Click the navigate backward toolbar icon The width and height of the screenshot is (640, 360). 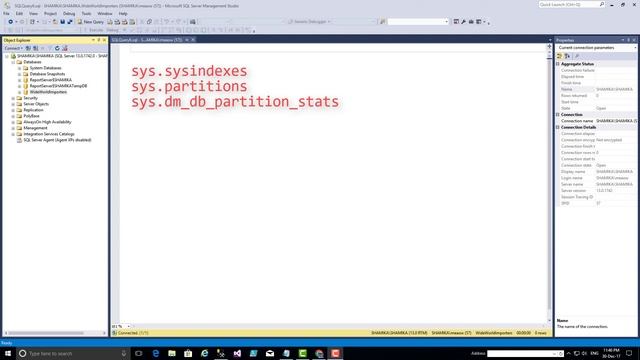[11, 22]
